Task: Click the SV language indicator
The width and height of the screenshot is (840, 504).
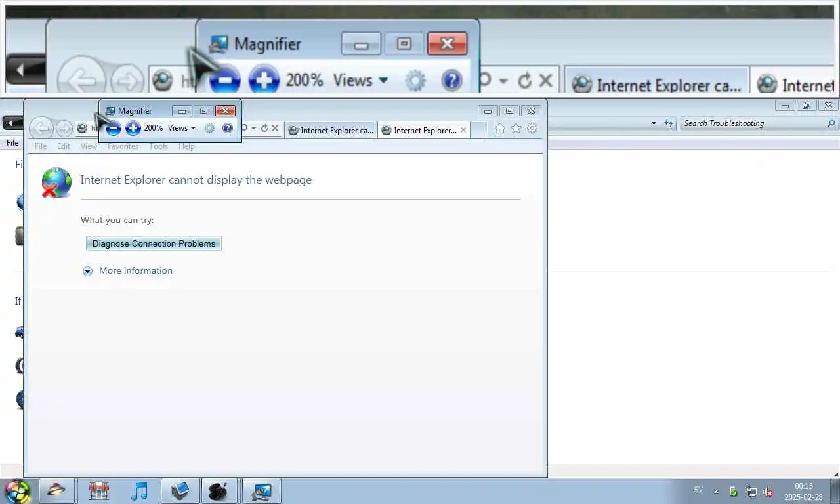Action: (x=698, y=490)
